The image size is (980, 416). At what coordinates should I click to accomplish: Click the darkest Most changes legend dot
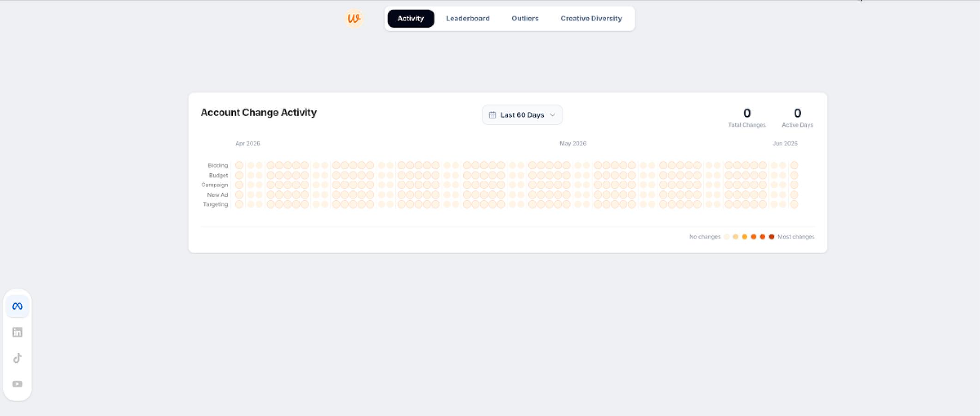click(772, 237)
